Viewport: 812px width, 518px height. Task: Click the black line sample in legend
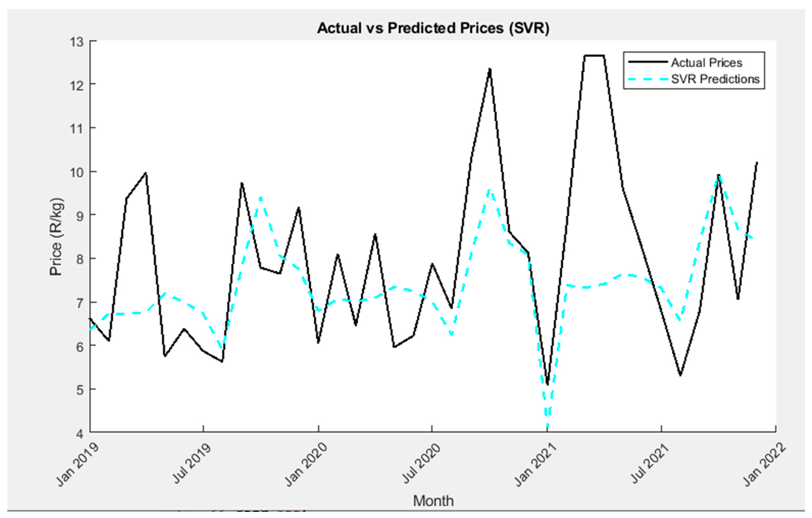pos(648,62)
